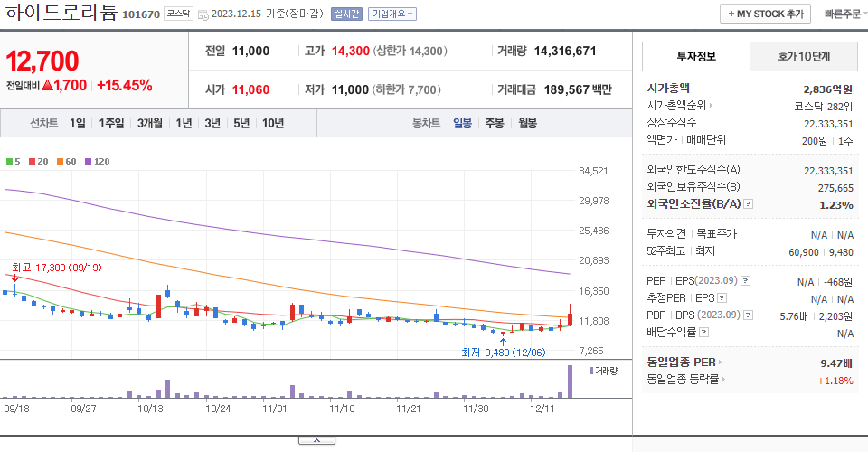Screen dimensions: 868x452
Task: Click the purple 거래량 volume legend
Action: [x=603, y=371]
